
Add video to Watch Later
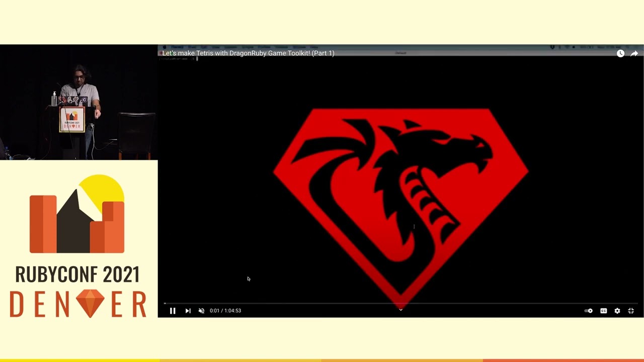pyautogui.click(x=620, y=53)
